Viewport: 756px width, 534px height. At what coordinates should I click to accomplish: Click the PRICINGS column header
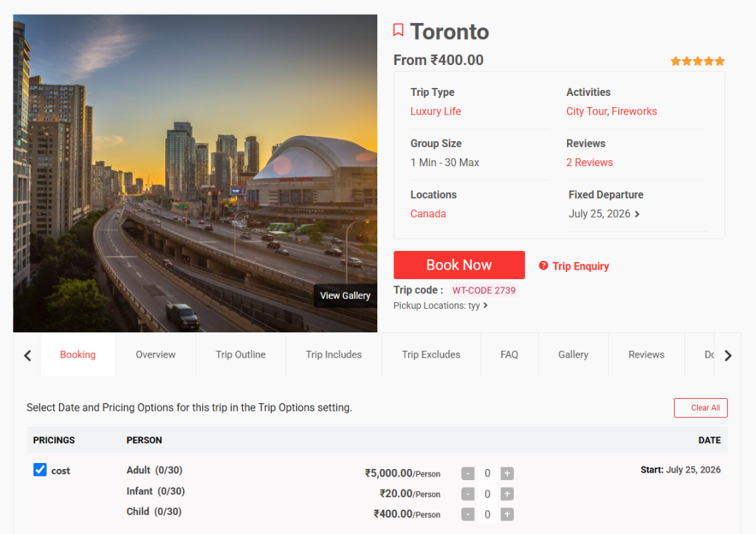pyautogui.click(x=54, y=440)
